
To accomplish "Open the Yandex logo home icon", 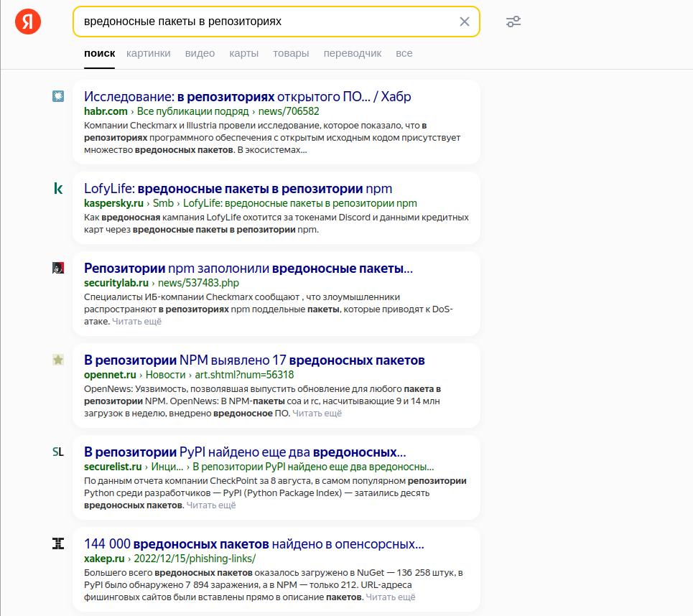I will click(x=28, y=22).
